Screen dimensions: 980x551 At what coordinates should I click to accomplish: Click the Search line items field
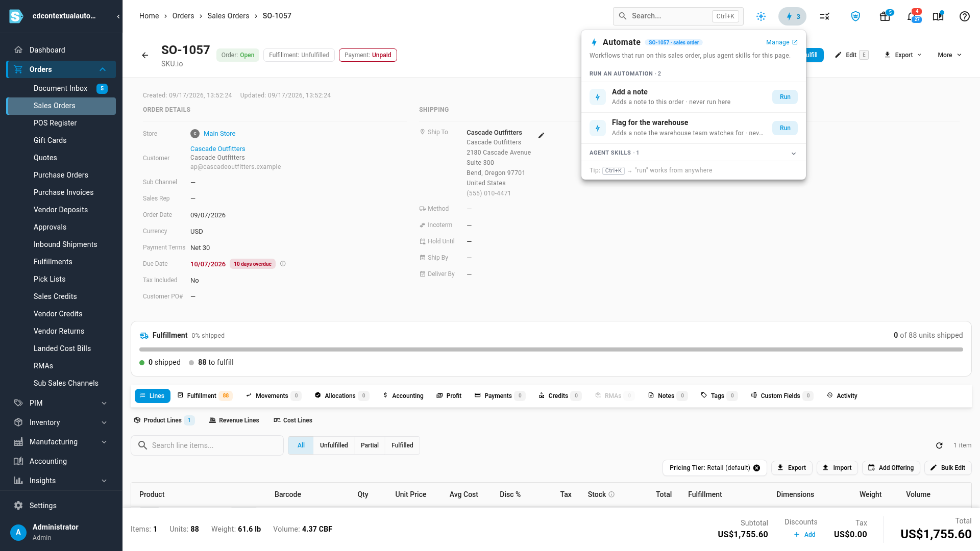pos(207,445)
